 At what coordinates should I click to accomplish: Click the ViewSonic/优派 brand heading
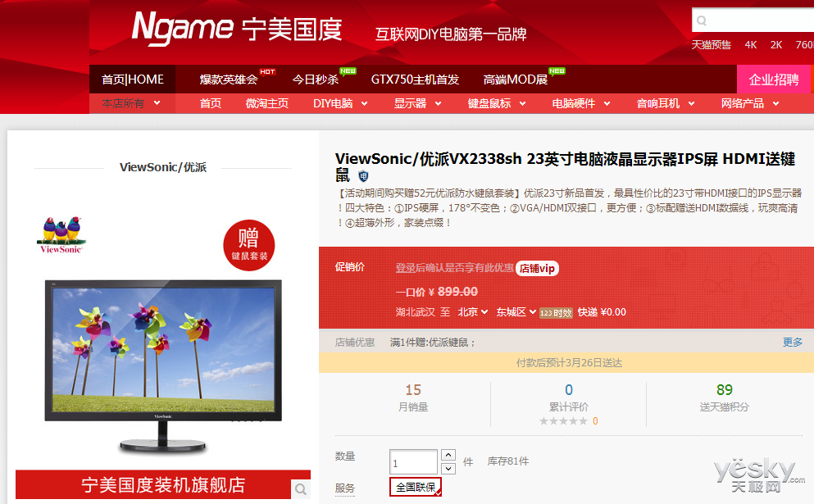(x=163, y=167)
